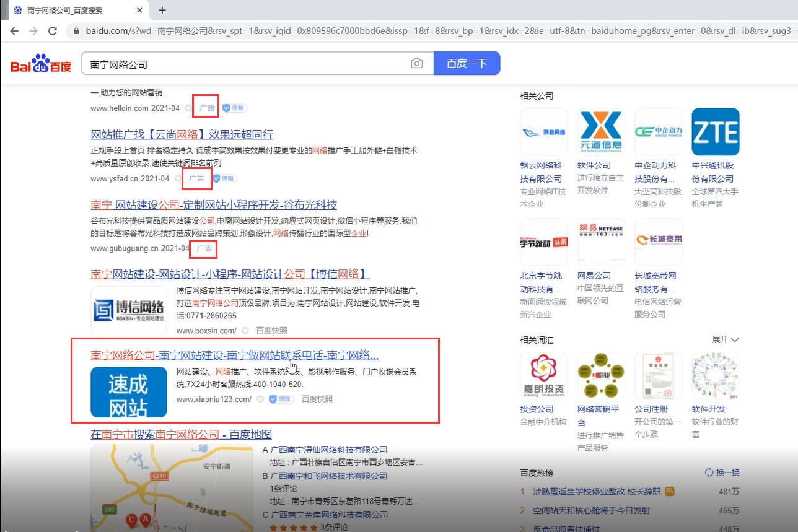Open result 网站推广找【云尚网络】效果远超同行

[182, 134]
